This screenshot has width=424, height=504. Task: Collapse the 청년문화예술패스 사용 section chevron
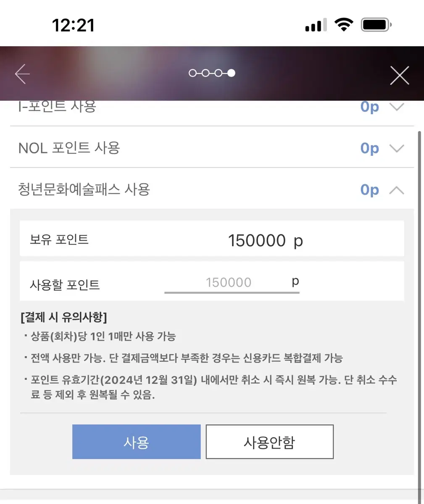click(x=397, y=190)
